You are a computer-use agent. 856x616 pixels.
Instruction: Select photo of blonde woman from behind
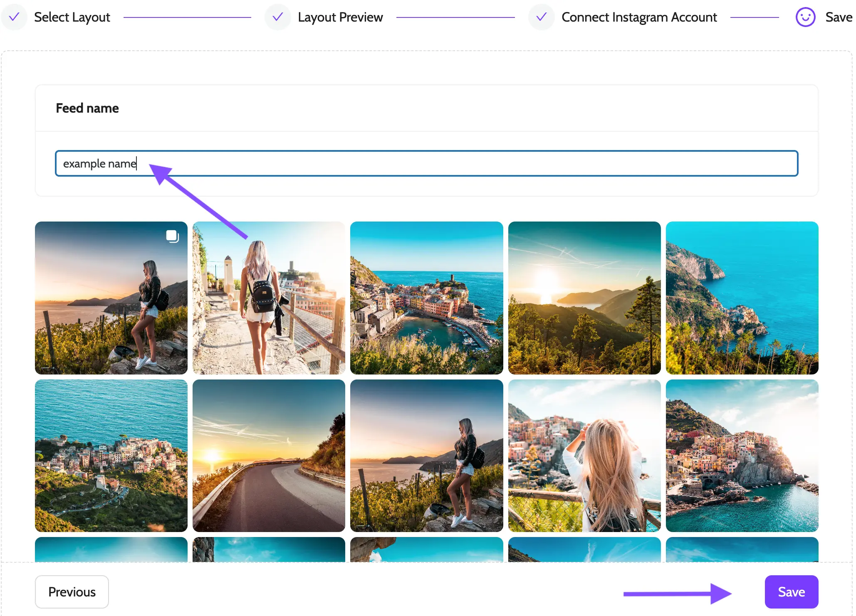pos(584,456)
